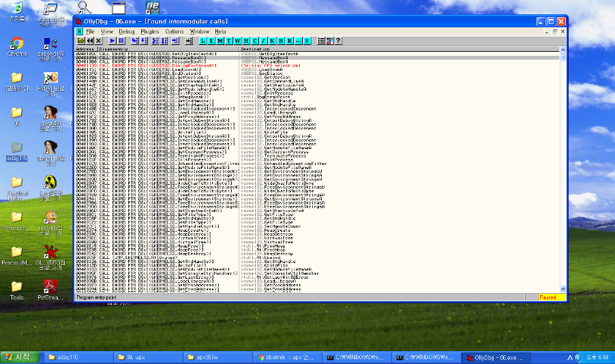
Task: Switch to odbg110 taskbar folder window
Action: coord(79,357)
